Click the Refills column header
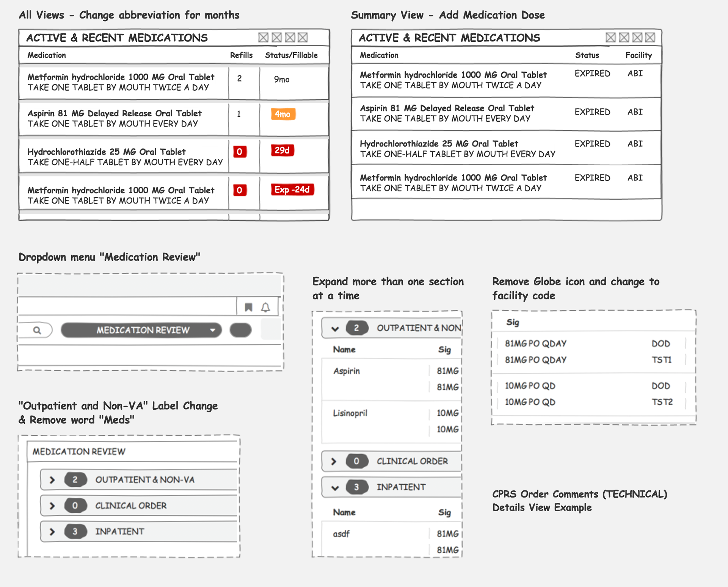Screen dimensions: 728x587 coord(241,55)
